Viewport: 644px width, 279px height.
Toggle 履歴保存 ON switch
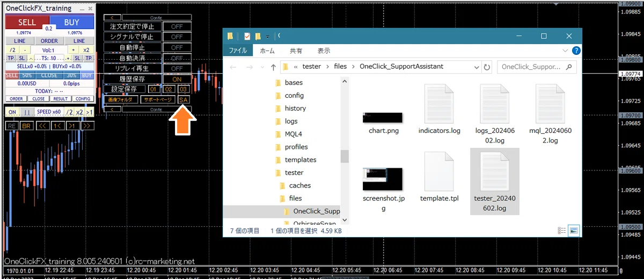point(177,79)
